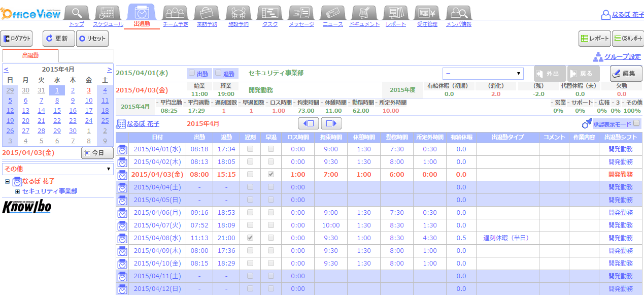The width and height of the screenshot is (644, 295).
Task: Open the 来訪予約 briefcase icon
Action: [x=208, y=12]
